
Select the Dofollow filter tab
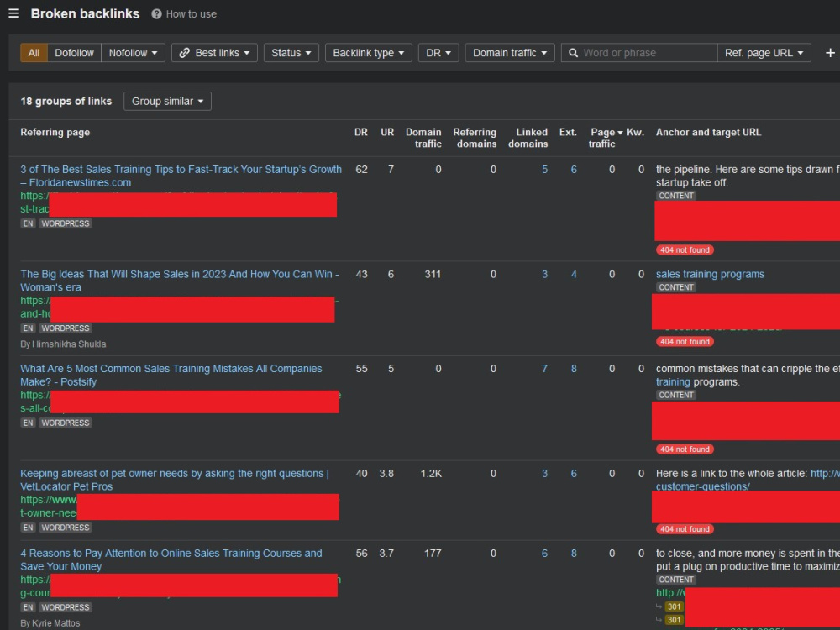(74, 52)
